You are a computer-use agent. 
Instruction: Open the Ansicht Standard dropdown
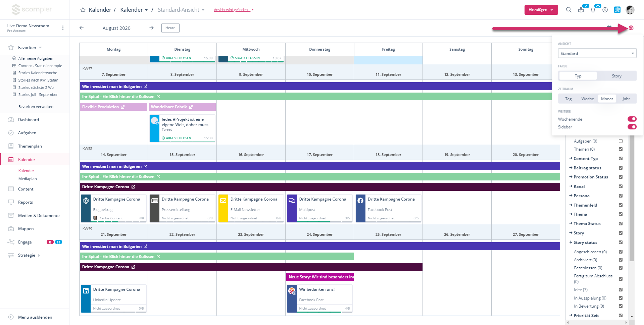[597, 53]
